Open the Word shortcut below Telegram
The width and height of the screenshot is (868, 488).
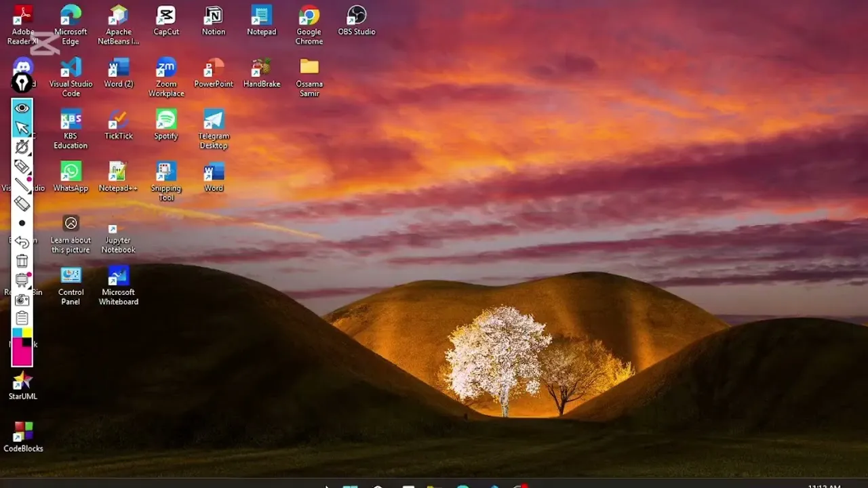pos(214,177)
